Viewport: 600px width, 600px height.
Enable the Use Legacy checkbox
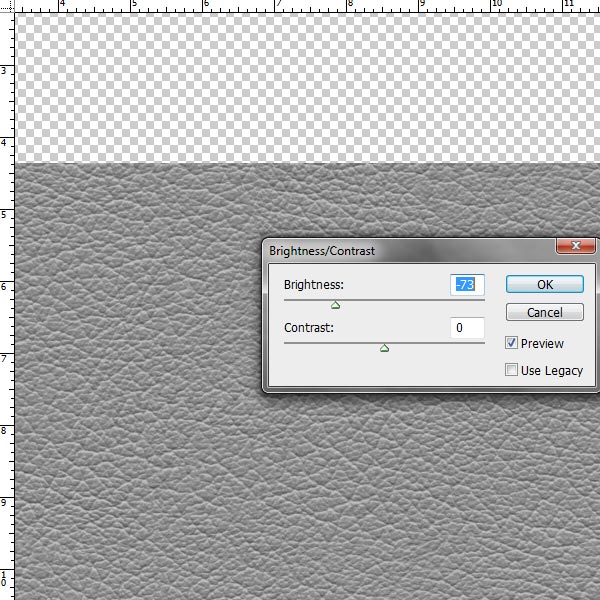coord(511,370)
